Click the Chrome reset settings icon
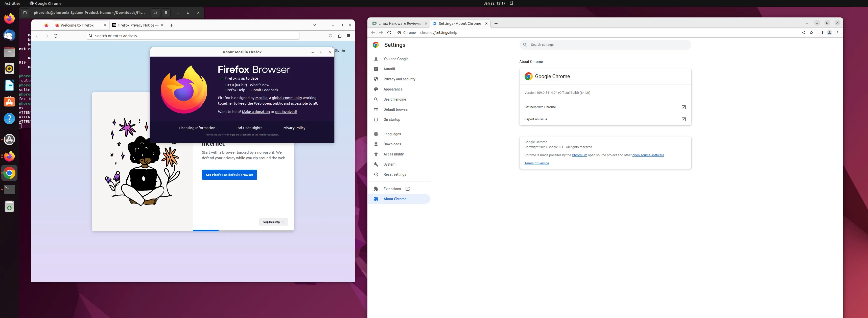The height and width of the screenshot is (318, 868). pyautogui.click(x=376, y=174)
